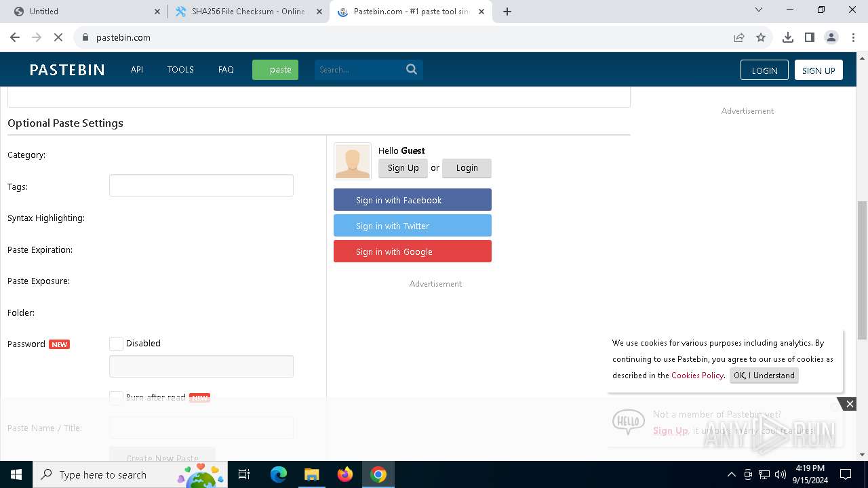This screenshot has width=868, height=488.
Task: Click Login button beside Hello Guest
Action: [x=467, y=168]
